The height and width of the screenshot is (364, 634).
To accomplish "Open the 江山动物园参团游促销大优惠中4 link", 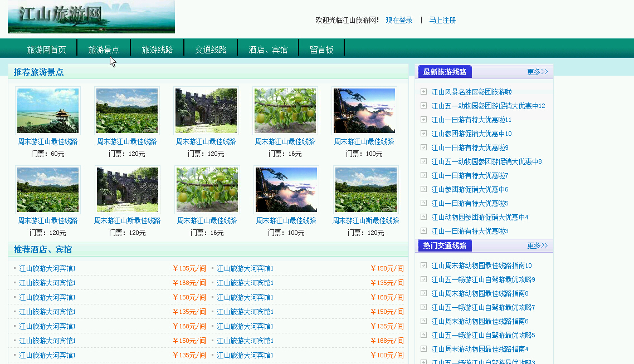I will point(480,218).
